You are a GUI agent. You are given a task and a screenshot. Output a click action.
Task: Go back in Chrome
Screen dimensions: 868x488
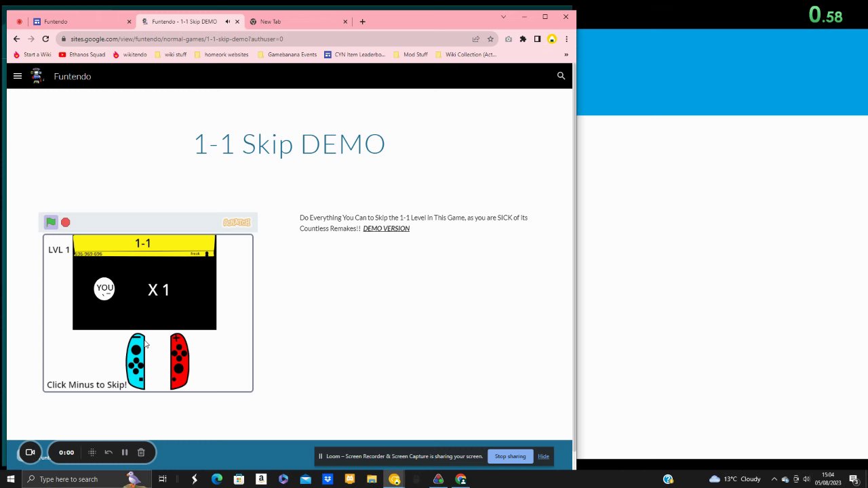[16, 39]
